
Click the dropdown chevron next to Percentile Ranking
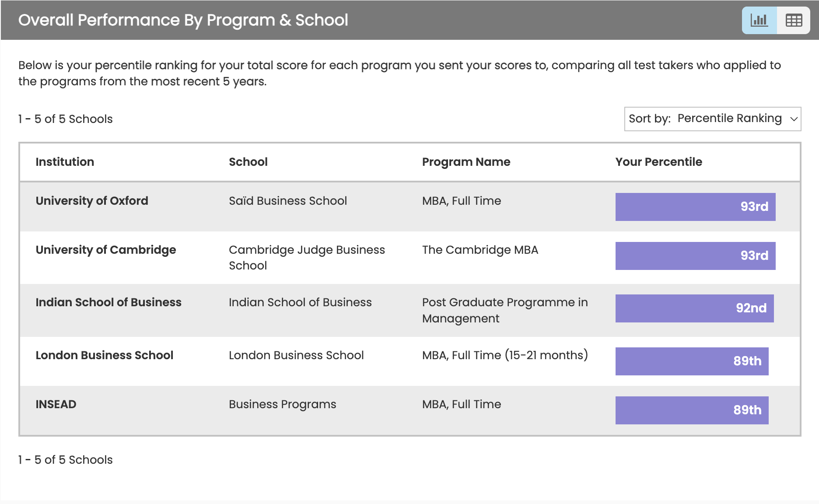click(794, 119)
